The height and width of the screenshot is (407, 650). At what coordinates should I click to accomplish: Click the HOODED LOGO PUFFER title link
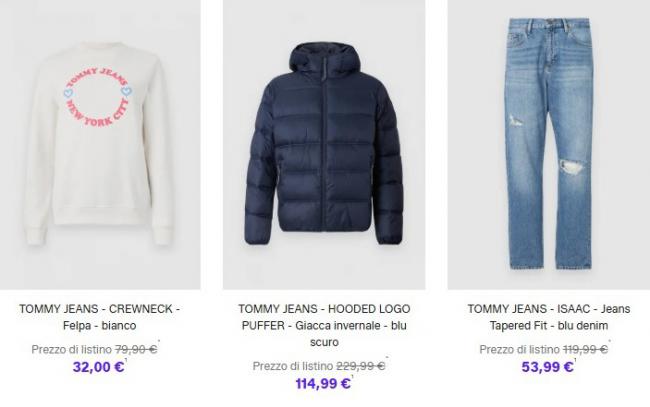[324, 325]
